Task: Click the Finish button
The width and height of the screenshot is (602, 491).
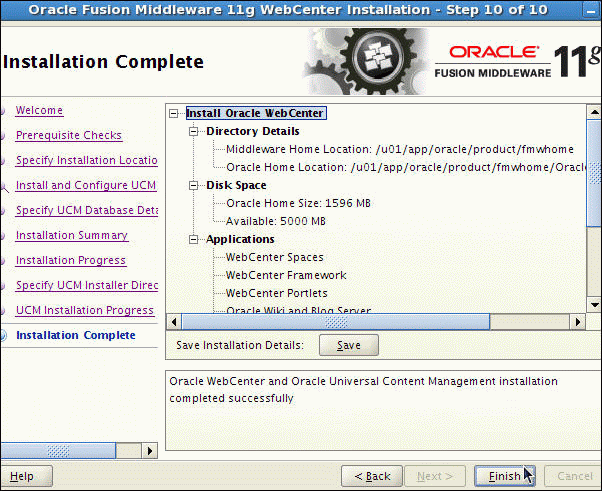Action: click(x=504, y=476)
